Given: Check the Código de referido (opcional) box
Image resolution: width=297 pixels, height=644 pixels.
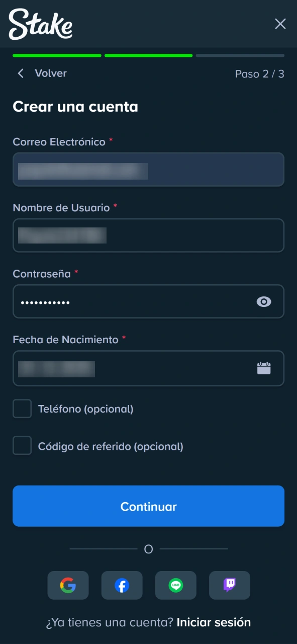Looking at the screenshot, I should [22, 446].
